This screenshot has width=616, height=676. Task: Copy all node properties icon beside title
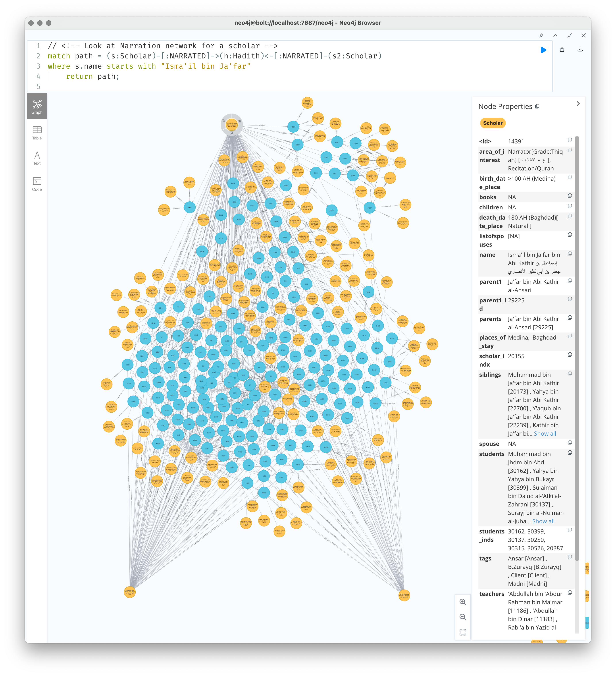[537, 106]
